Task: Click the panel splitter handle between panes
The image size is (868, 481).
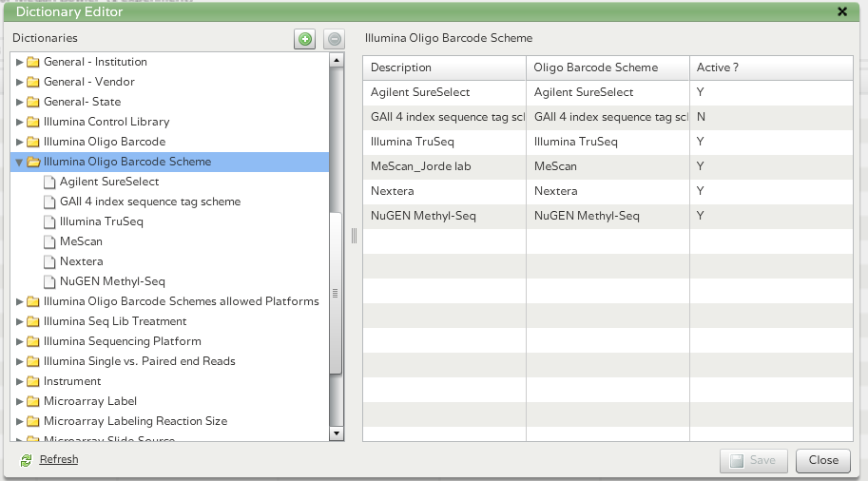Action: coord(354,237)
